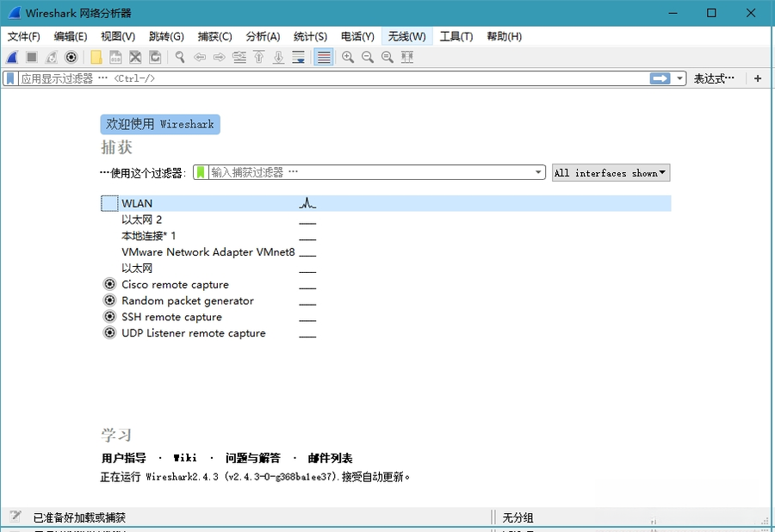Select the 以太网 2 interface
775x532 pixels.
point(141,220)
